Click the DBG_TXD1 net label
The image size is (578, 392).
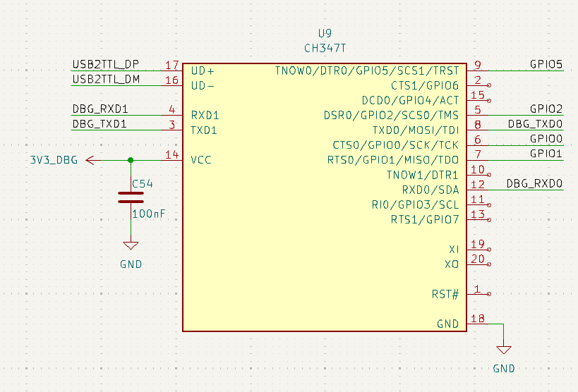coord(100,124)
